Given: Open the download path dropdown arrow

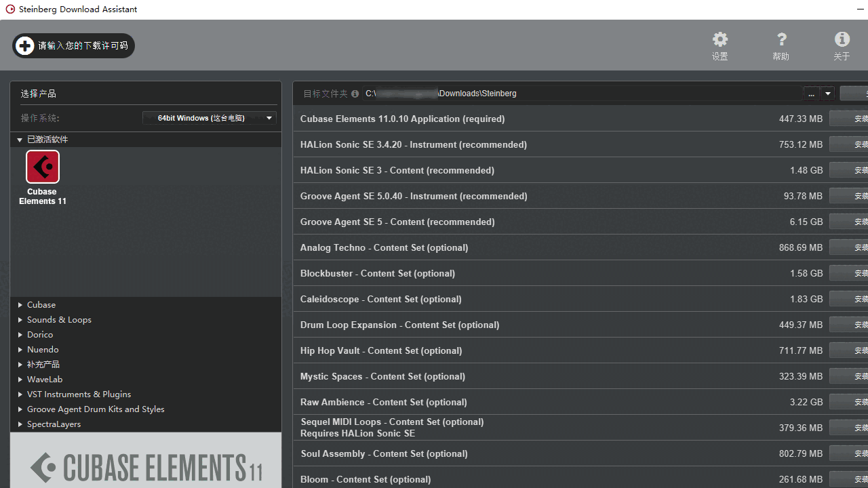Looking at the screenshot, I should pos(827,94).
